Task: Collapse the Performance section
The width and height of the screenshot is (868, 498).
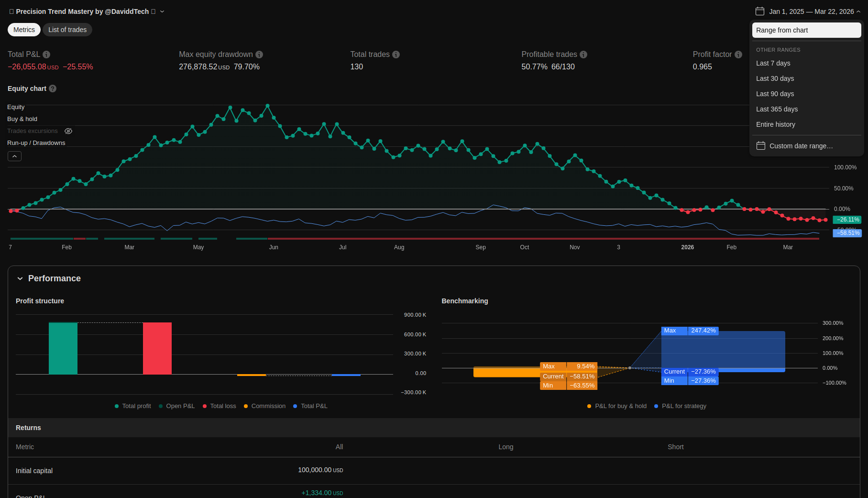Action: click(x=20, y=278)
